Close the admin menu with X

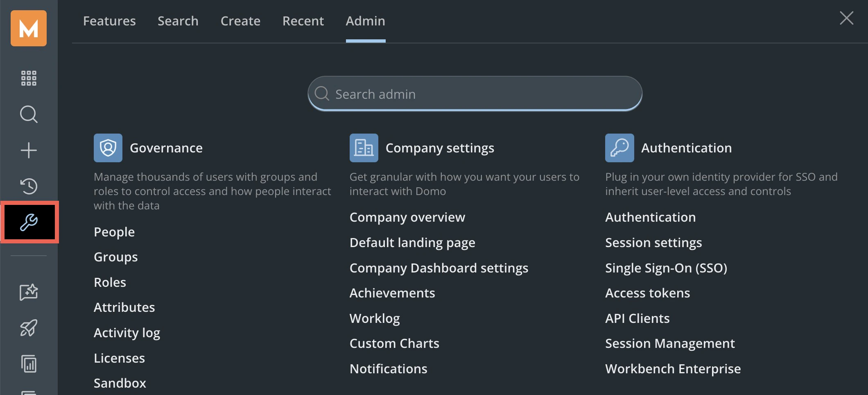pyautogui.click(x=847, y=18)
